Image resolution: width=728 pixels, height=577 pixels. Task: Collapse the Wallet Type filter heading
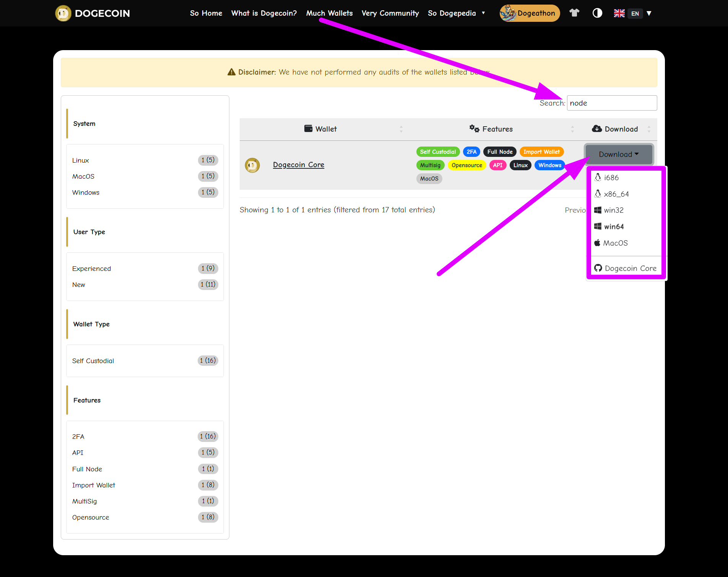[91, 324]
